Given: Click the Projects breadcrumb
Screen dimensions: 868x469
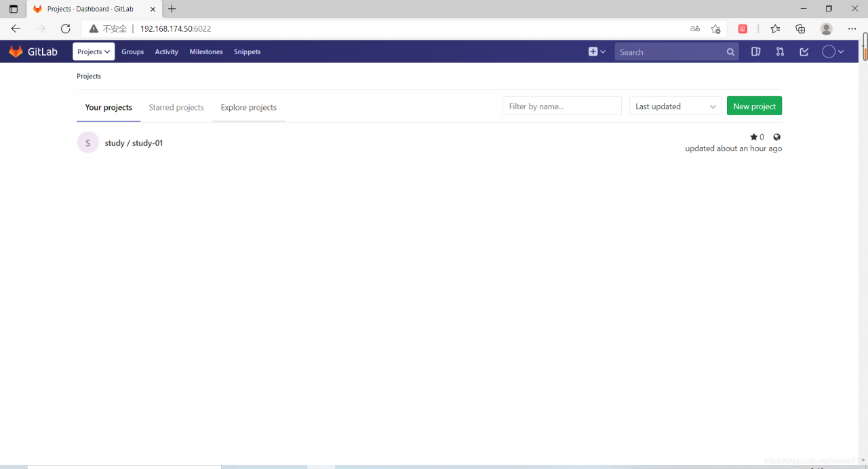Looking at the screenshot, I should (89, 76).
